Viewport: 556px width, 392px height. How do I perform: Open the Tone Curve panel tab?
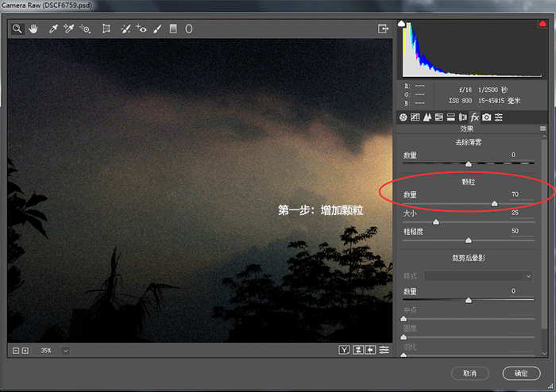[x=415, y=117]
